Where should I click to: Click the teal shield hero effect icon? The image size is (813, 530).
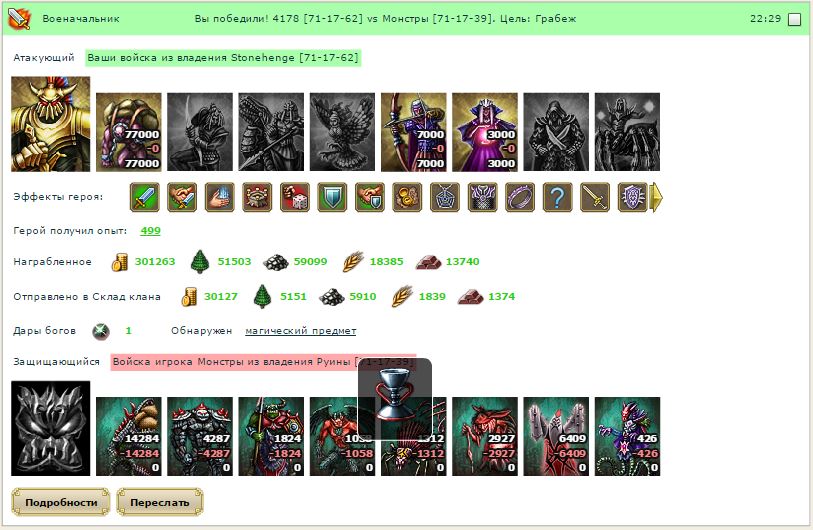tap(332, 198)
